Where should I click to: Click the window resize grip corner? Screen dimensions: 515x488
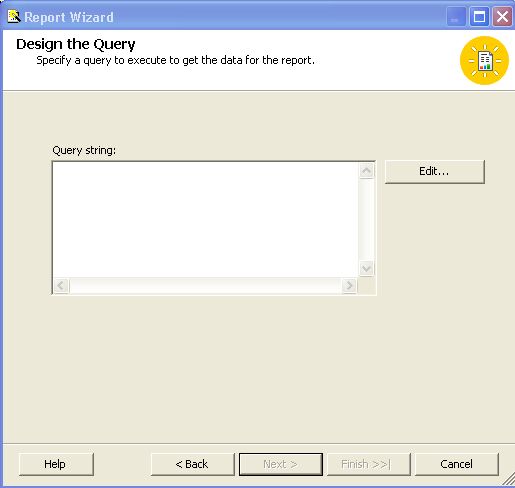click(x=508, y=480)
